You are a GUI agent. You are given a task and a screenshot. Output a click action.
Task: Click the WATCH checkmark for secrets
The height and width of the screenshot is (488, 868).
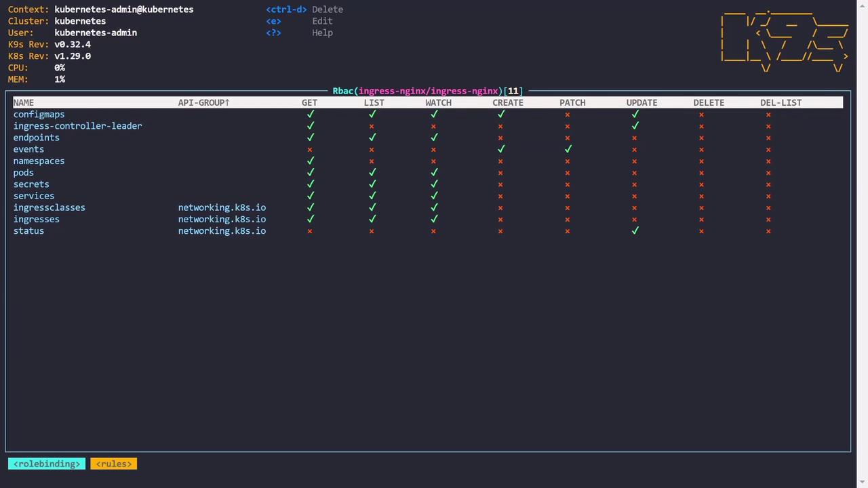click(x=434, y=184)
